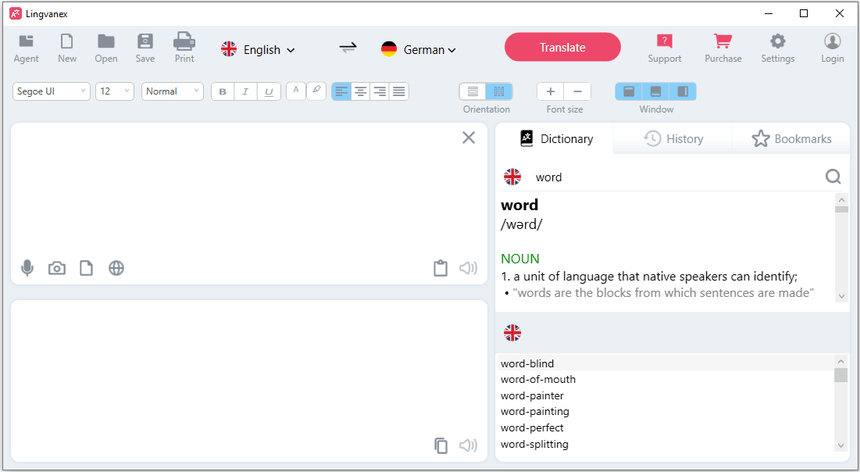Increase font size with plus
The image size is (860, 472).
click(x=551, y=92)
